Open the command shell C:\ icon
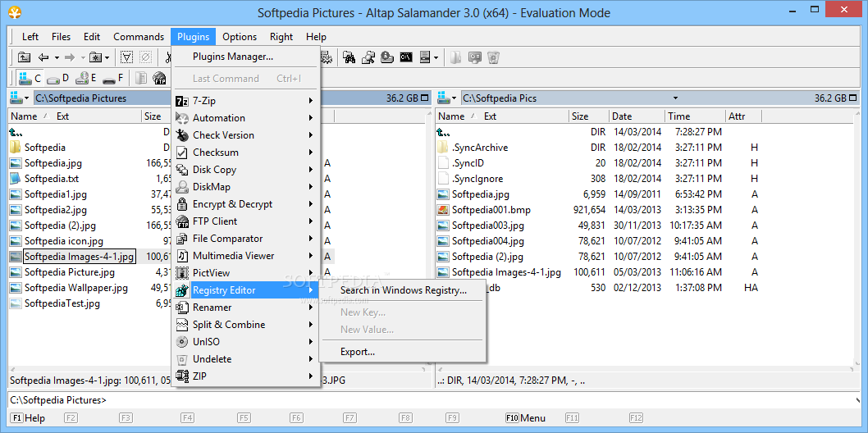This screenshot has height=433, width=868. [406, 57]
